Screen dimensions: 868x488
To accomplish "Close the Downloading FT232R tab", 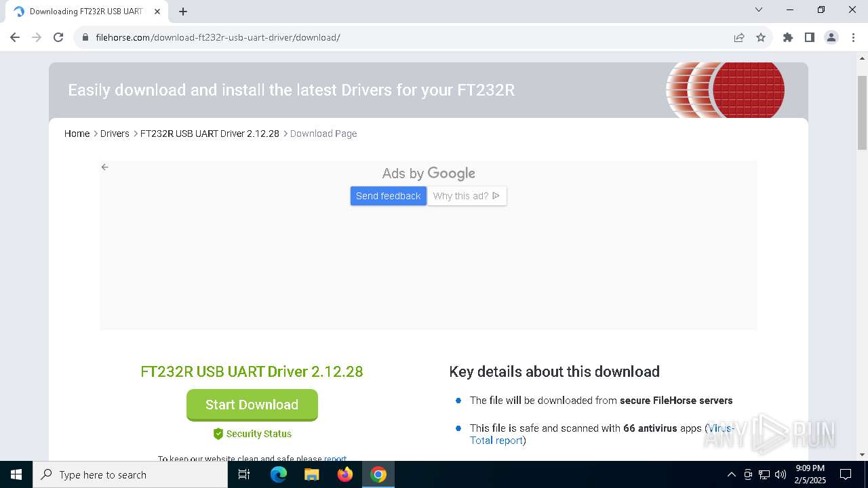I will pos(157,12).
